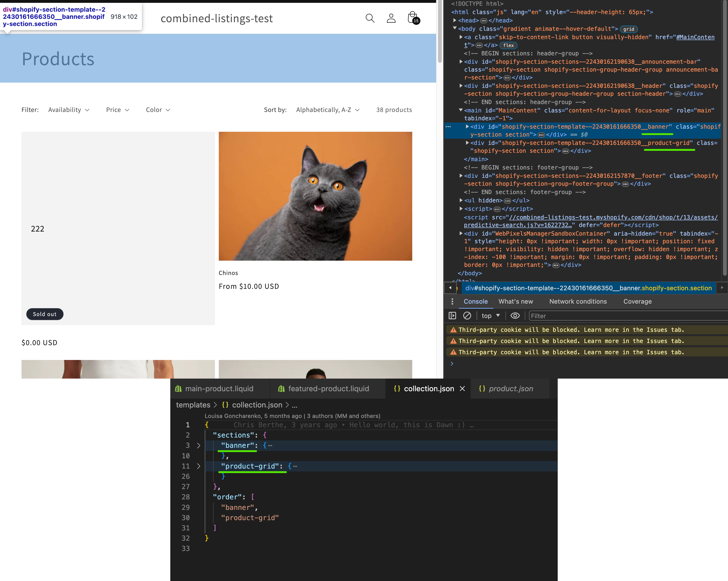The height and width of the screenshot is (581, 728).
Task: Open the store search icon
Action: (x=370, y=18)
